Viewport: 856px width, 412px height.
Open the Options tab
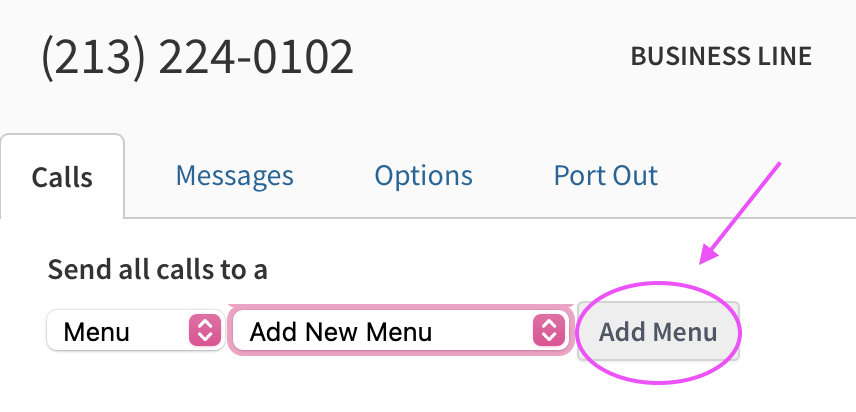point(423,176)
